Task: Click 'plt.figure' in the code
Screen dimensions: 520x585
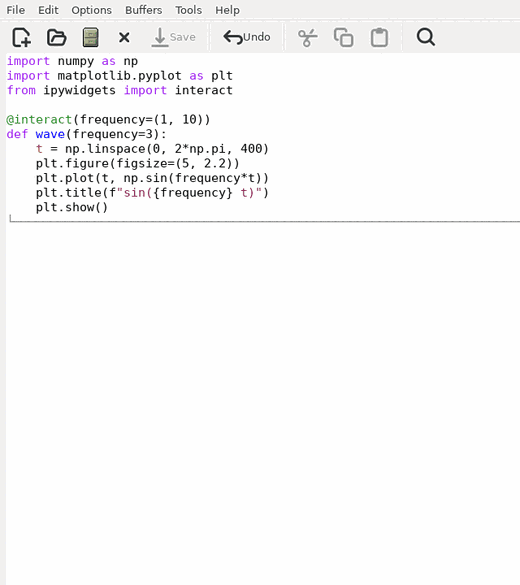Action: 72,163
